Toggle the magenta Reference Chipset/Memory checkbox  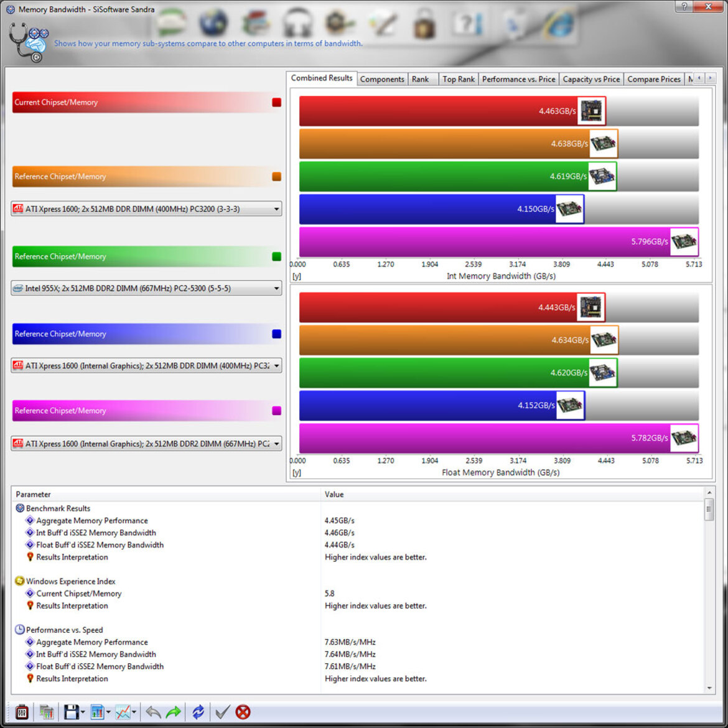[276, 411]
